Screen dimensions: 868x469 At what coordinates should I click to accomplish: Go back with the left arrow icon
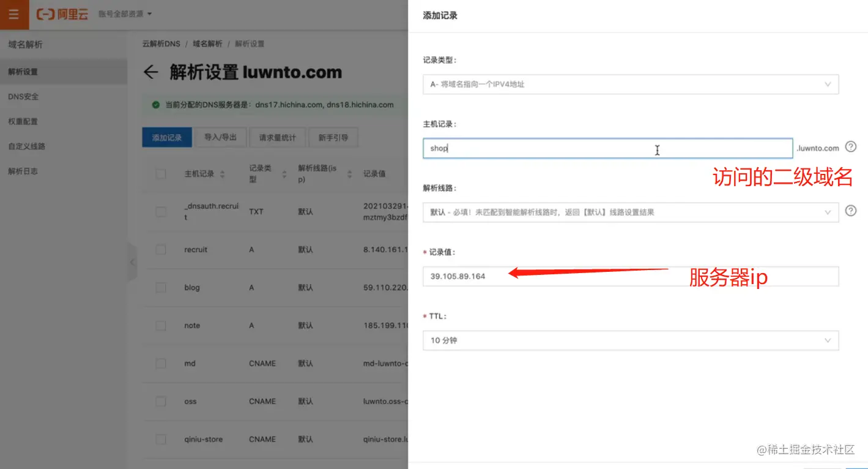click(150, 72)
